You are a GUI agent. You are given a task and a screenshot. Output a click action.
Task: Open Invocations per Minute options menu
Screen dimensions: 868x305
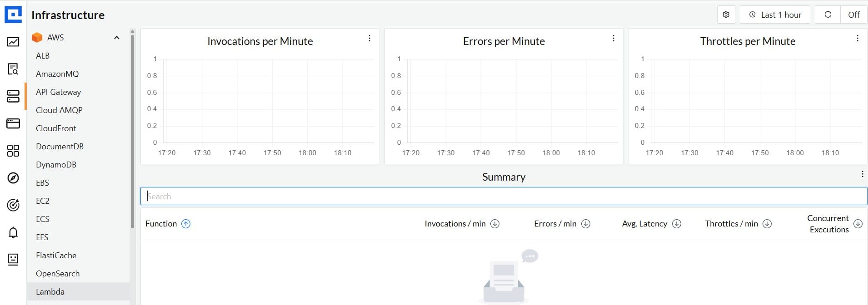point(369,39)
